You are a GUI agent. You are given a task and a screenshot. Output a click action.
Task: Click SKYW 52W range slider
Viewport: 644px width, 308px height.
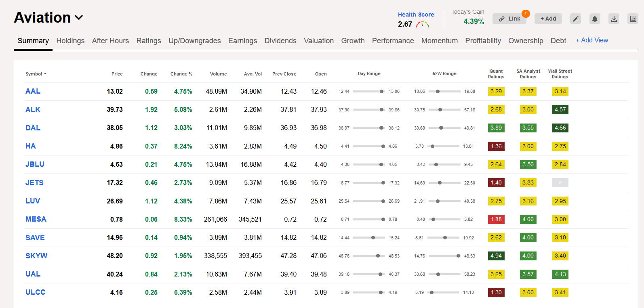[444, 256]
